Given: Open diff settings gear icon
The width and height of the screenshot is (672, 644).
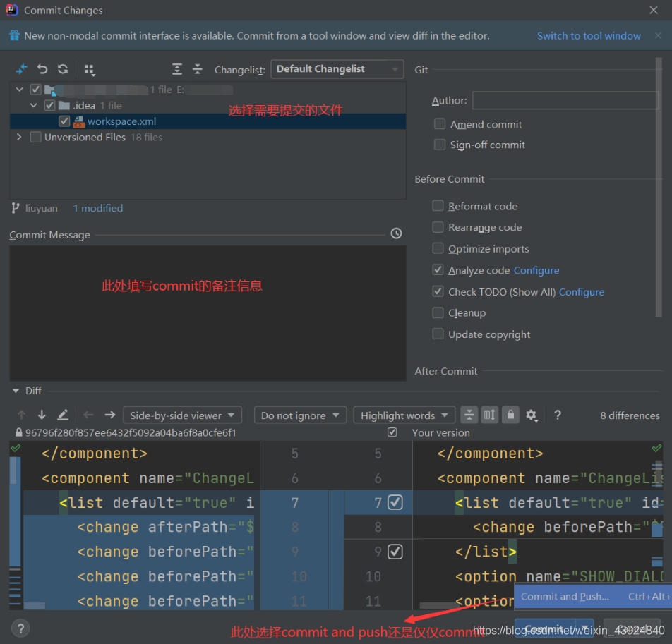Looking at the screenshot, I should [532, 415].
